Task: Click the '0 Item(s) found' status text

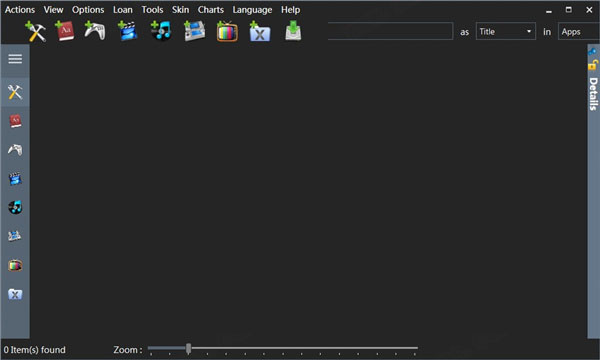Action: tap(34, 350)
